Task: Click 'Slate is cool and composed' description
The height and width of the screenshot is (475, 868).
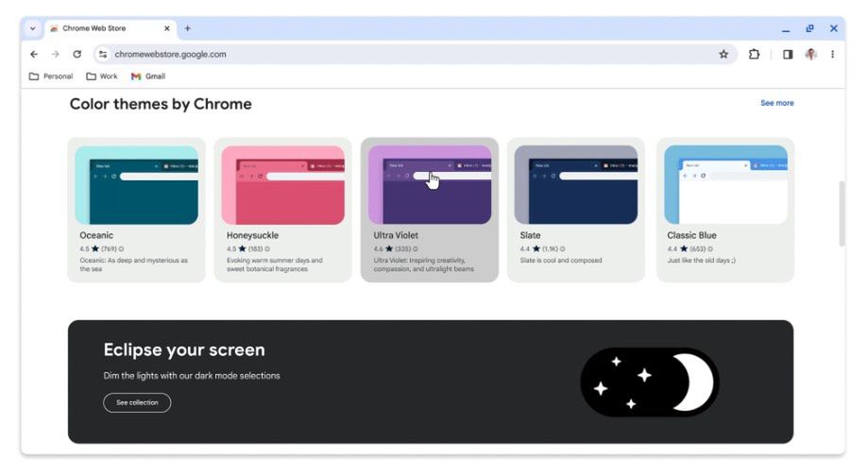Action: 561,261
